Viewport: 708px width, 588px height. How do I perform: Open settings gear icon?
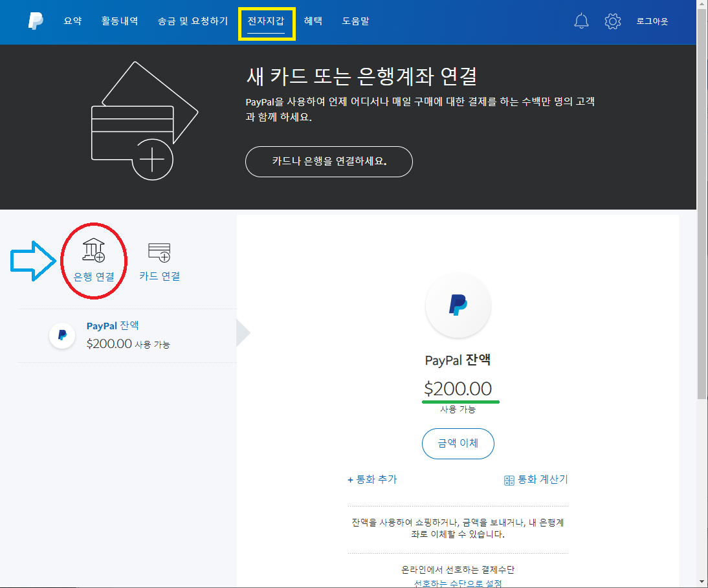[613, 21]
